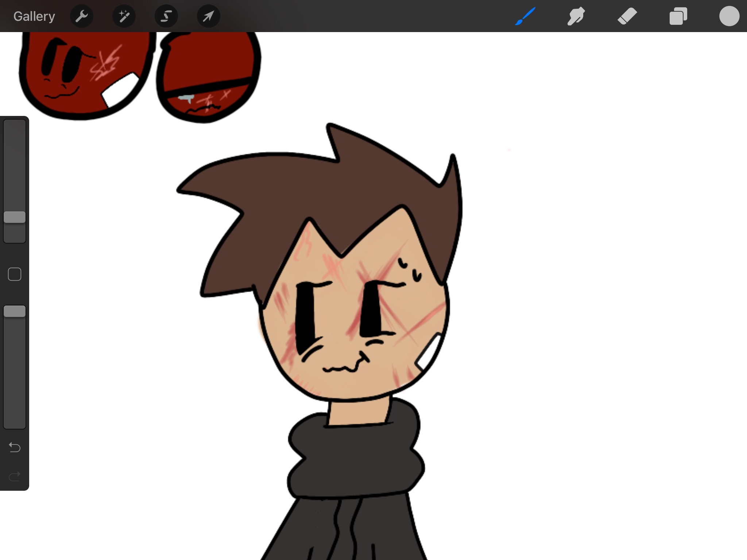Open the Adjustments magic wand menu
This screenshot has width=747, height=560.
tap(124, 16)
